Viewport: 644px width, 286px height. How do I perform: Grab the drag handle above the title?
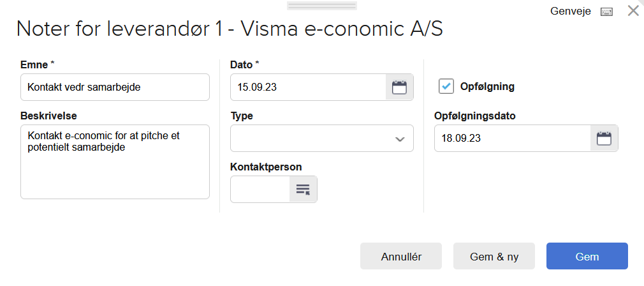[x=321, y=6]
